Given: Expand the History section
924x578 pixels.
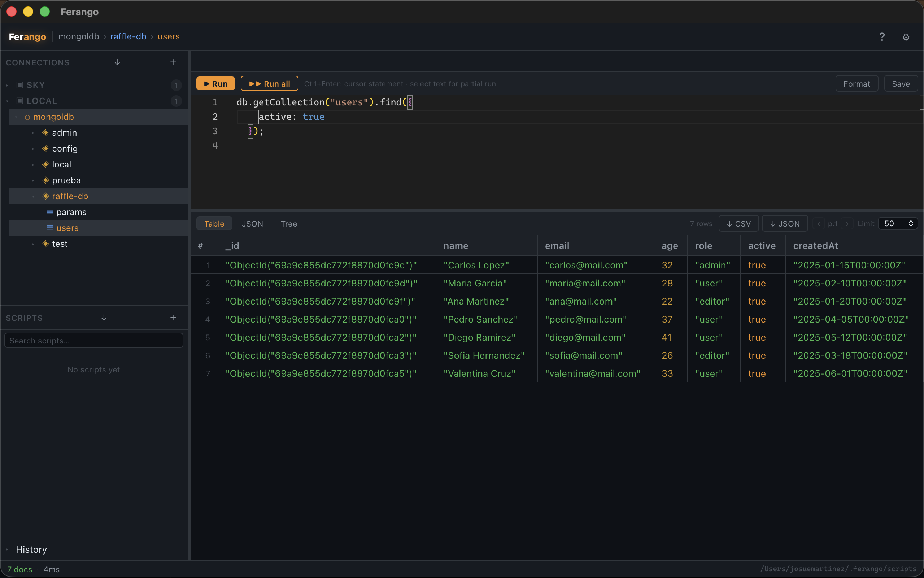Looking at the screenshot, I should click(x=7, y=549).
